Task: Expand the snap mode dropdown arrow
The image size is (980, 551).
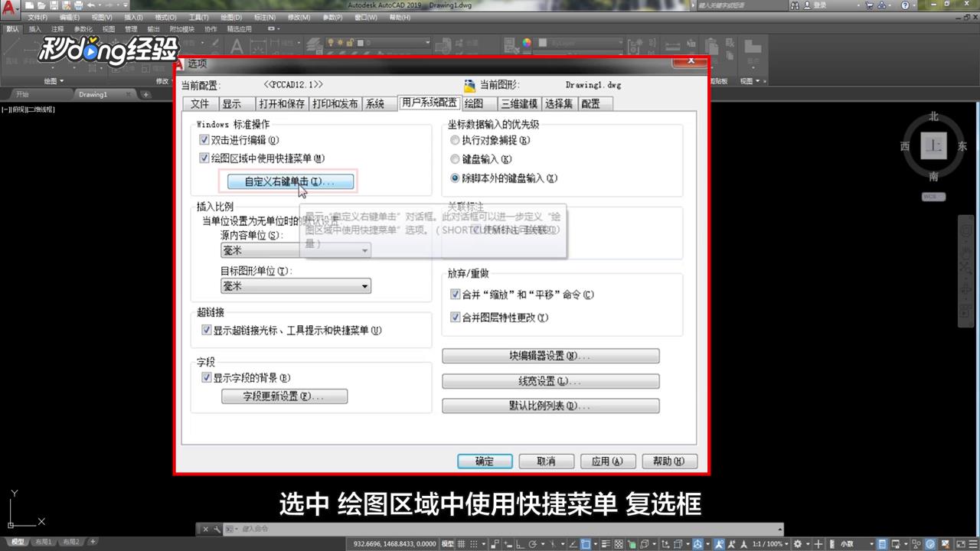Action: [x=484, y=543]
